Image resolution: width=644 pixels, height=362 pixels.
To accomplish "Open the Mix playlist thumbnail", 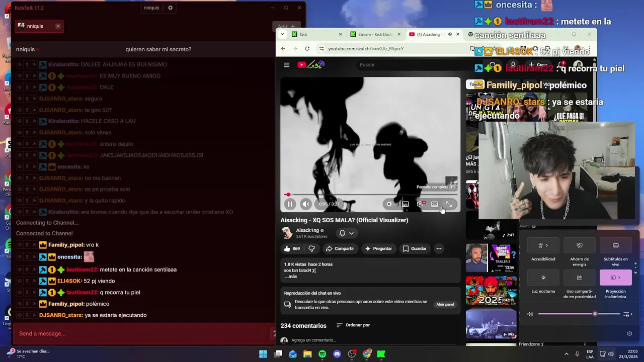I will (x=491, y=324).
